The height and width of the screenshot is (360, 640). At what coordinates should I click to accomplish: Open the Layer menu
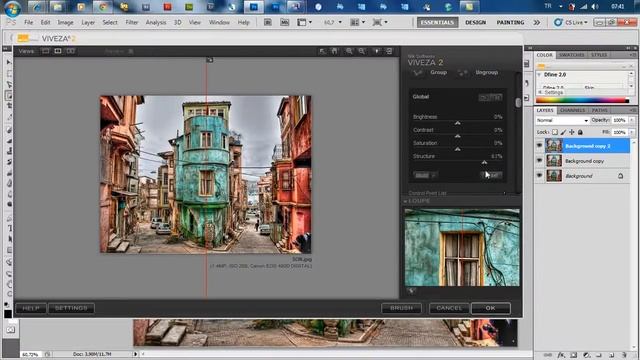pyautogui.click(x=88, y=22)
